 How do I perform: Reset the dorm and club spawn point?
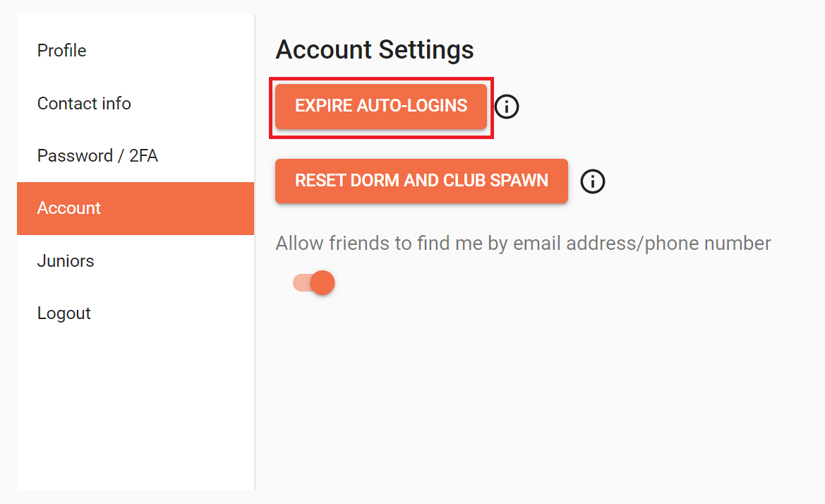421,181
